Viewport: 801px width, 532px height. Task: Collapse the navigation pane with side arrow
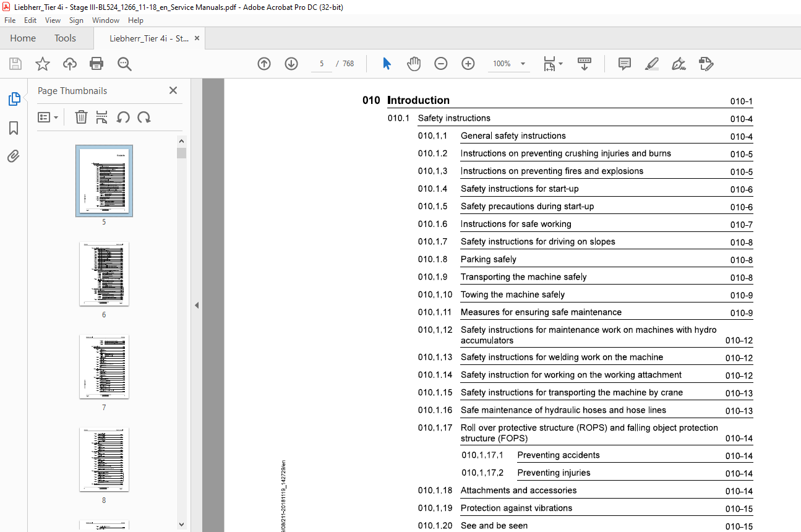point(197,305)
